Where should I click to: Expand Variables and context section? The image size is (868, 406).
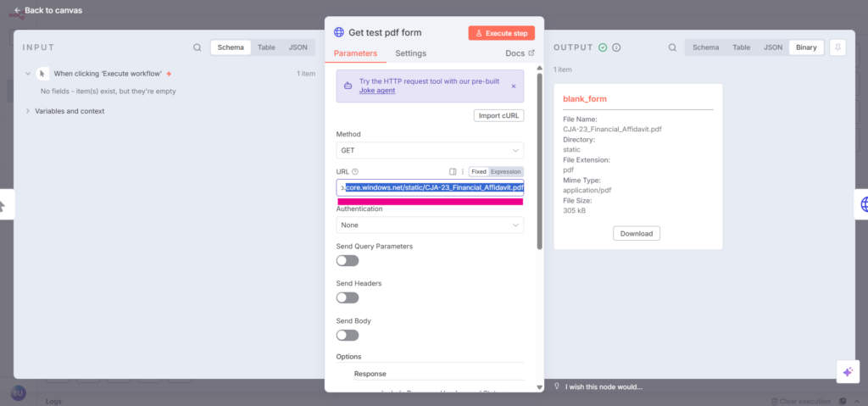27,111
